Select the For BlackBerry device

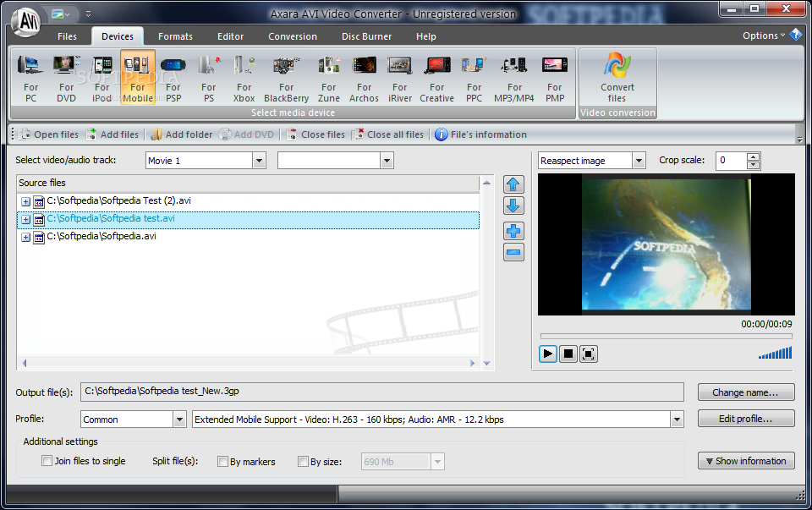pos(287,78)
